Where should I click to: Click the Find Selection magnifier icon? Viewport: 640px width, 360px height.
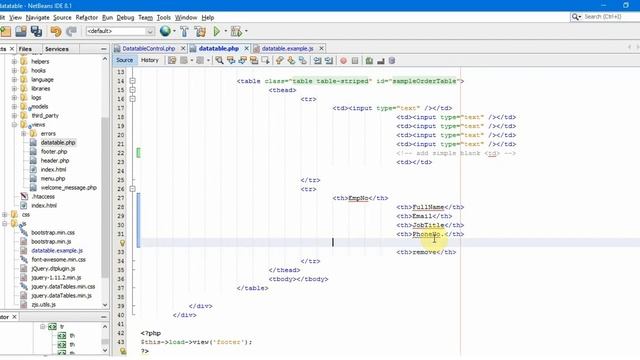pos(220,60)
